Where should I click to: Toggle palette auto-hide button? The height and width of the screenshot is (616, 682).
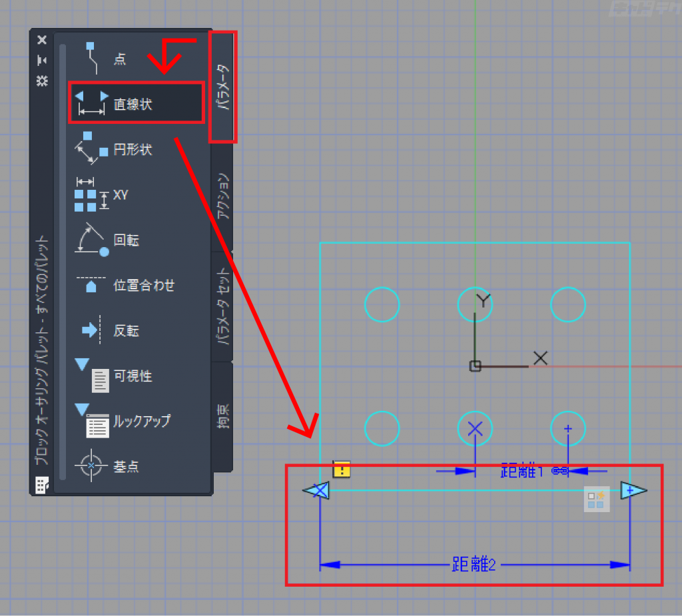click(x=42, y=60)
